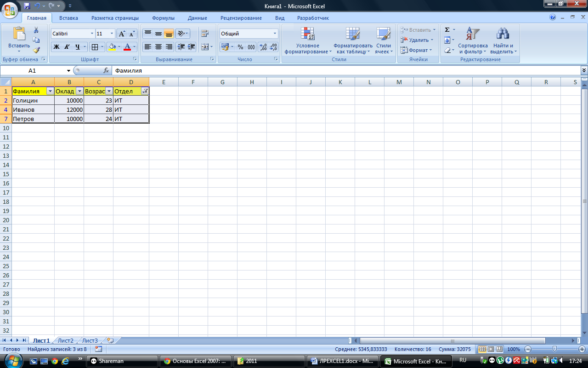Toggle top vertical alignment
Screen dimensions: 588x368
coord(147,34)
